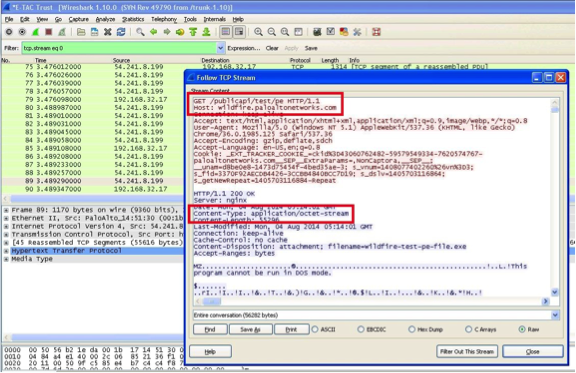Click stream content horizontal scrollbar thumb
576x373 pixels.
point(212,301)
